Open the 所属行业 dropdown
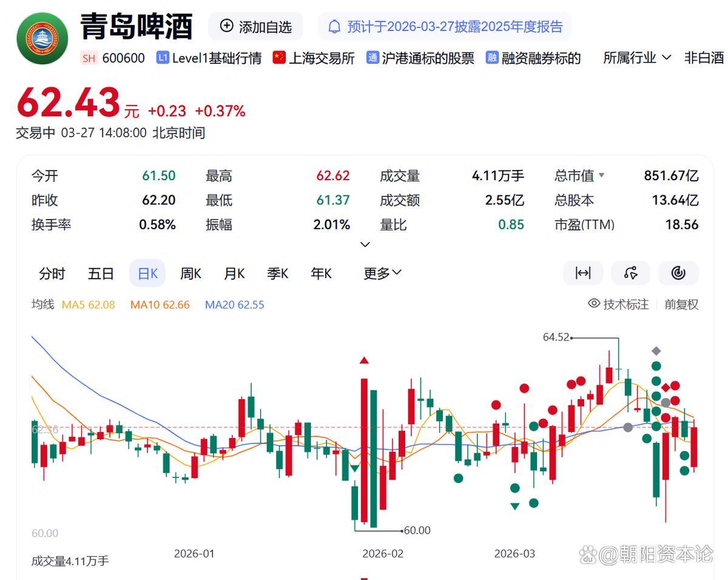 click(637, 58)
